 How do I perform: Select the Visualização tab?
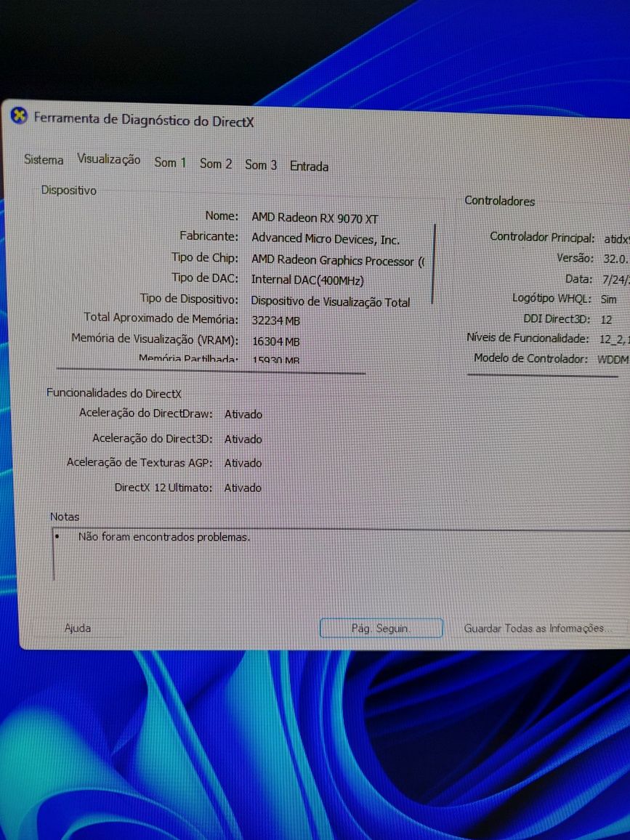109,160
